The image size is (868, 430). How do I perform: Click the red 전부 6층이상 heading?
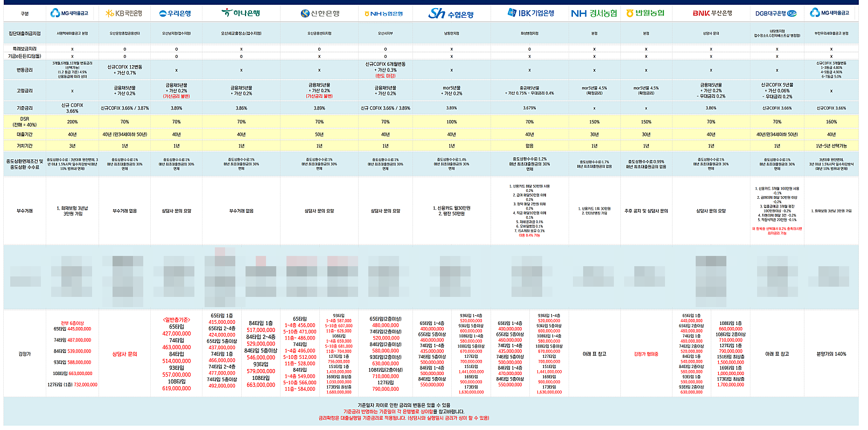click(72, 323)
